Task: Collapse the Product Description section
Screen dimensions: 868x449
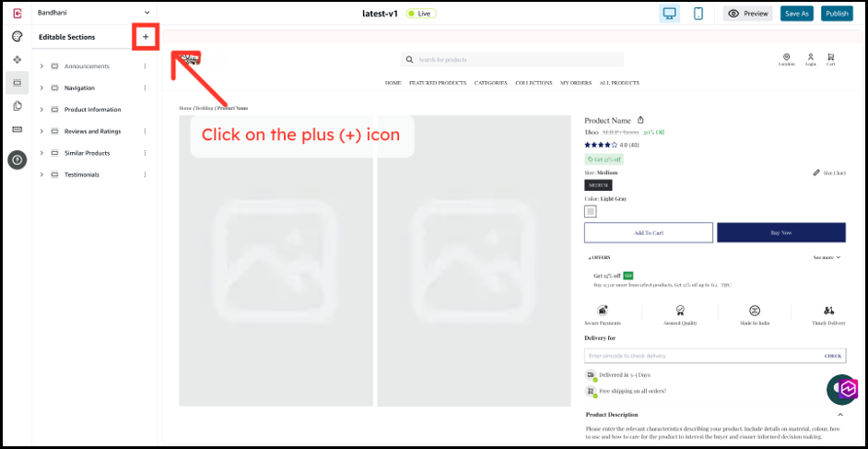Action: tap(839, 415)
